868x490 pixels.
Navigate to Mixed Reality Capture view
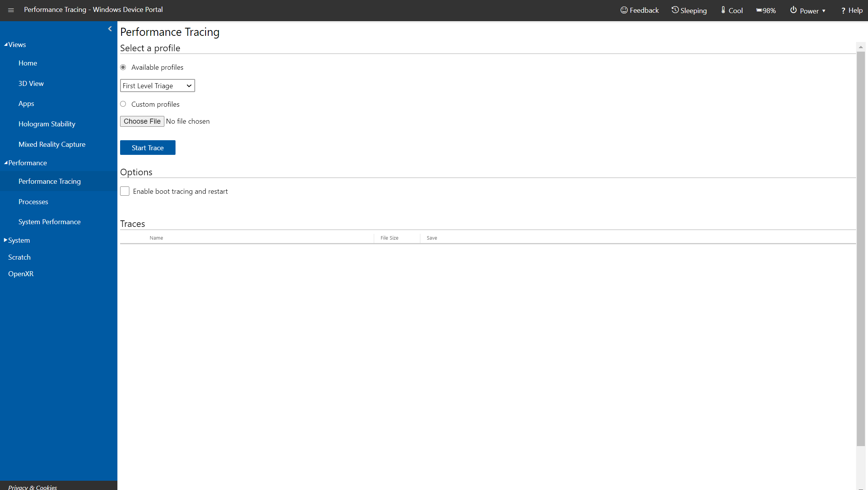pos(51,144)
